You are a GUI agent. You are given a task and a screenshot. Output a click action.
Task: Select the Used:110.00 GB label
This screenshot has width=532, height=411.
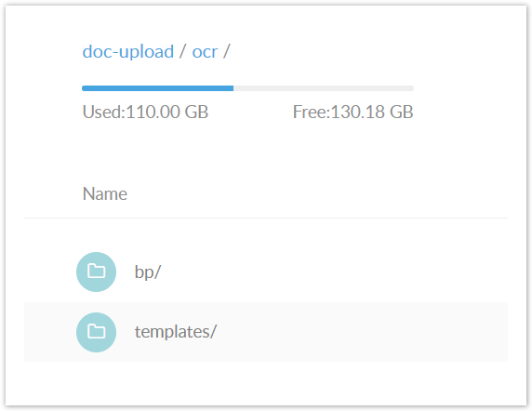point(145,112)
